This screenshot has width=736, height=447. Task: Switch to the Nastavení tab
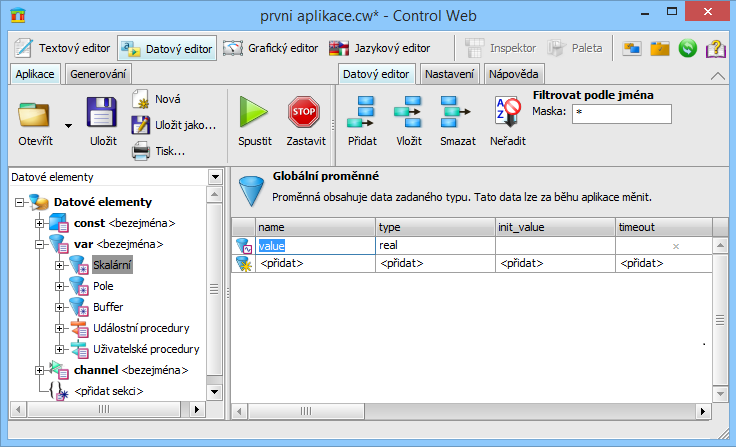[448, 74]
